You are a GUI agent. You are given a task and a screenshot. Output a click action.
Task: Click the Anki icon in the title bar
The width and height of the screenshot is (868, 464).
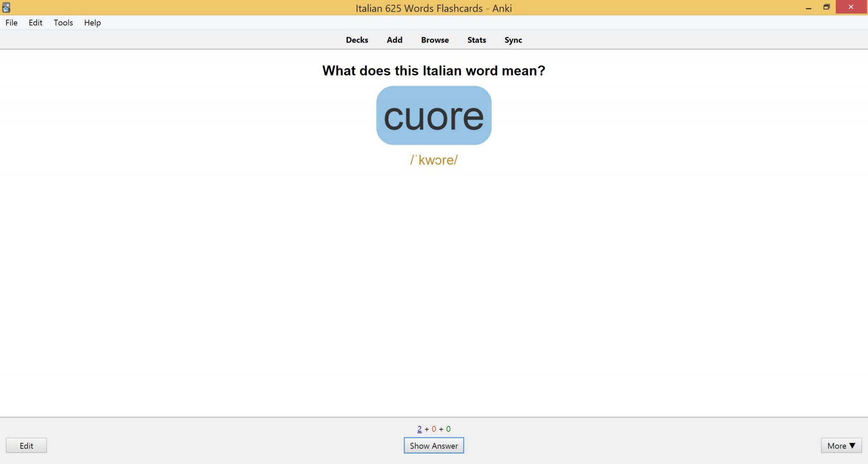[x=6, y=7]
